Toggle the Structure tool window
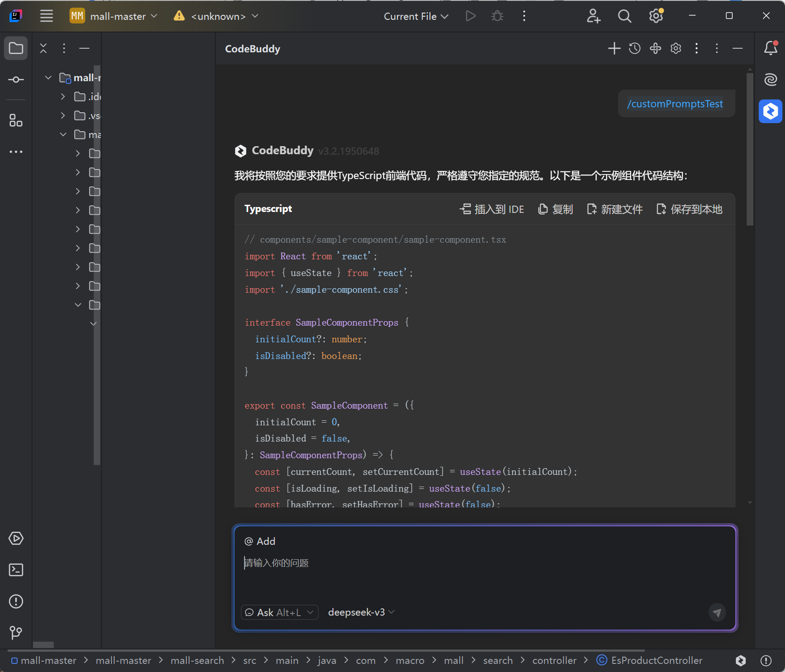Screen dimensions: 785x672 pos(16,120)
